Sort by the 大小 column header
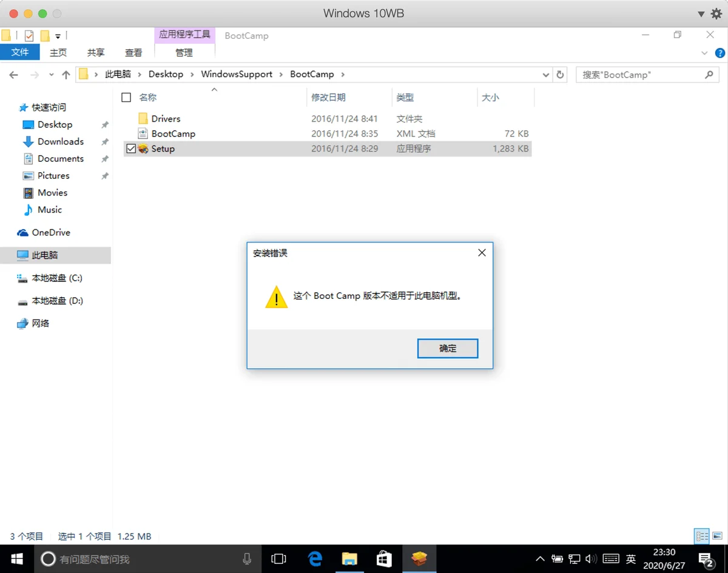 click(x=490, y=97)
